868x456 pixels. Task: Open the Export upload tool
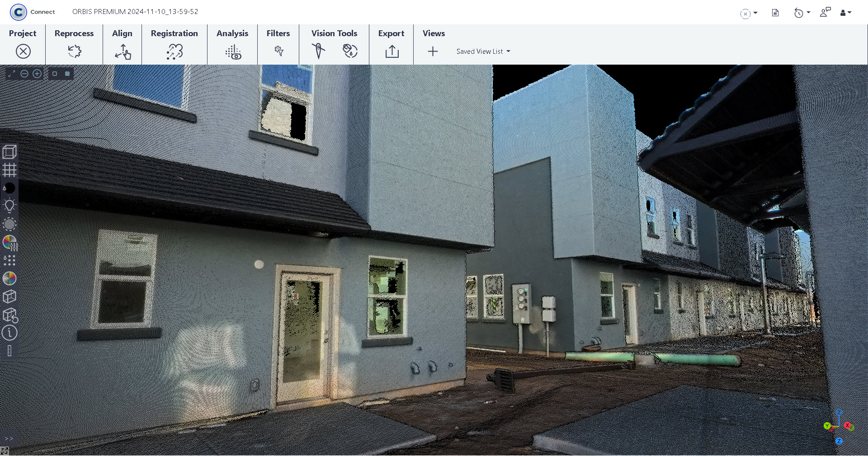(x=391, y=51)
